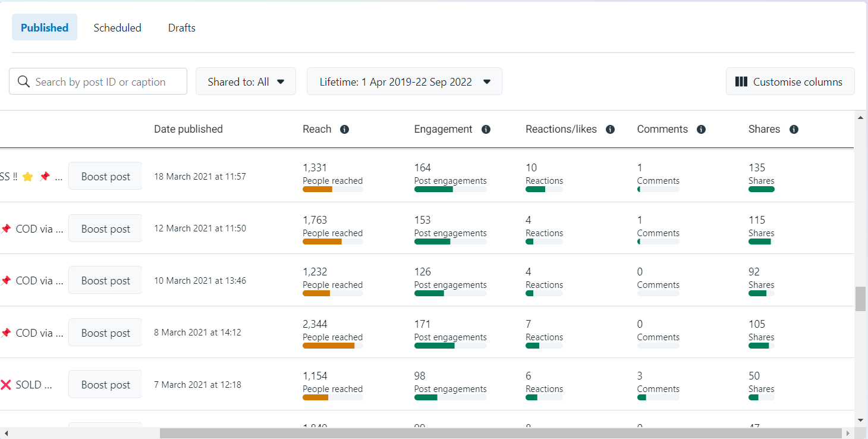Image resolution: width=868 pixels, height=439 pixels.
Task: Boost the 8 March 2021 post
Action: (x=105, y=333)
